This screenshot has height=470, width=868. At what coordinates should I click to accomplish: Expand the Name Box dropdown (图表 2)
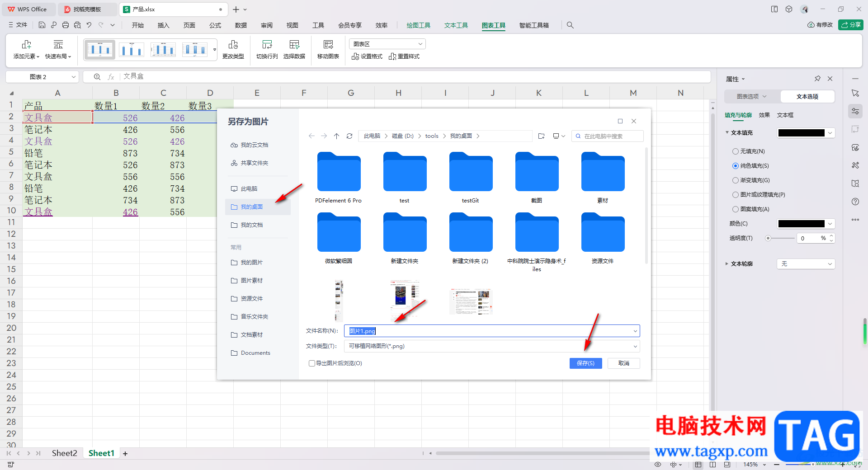point(74,77)
